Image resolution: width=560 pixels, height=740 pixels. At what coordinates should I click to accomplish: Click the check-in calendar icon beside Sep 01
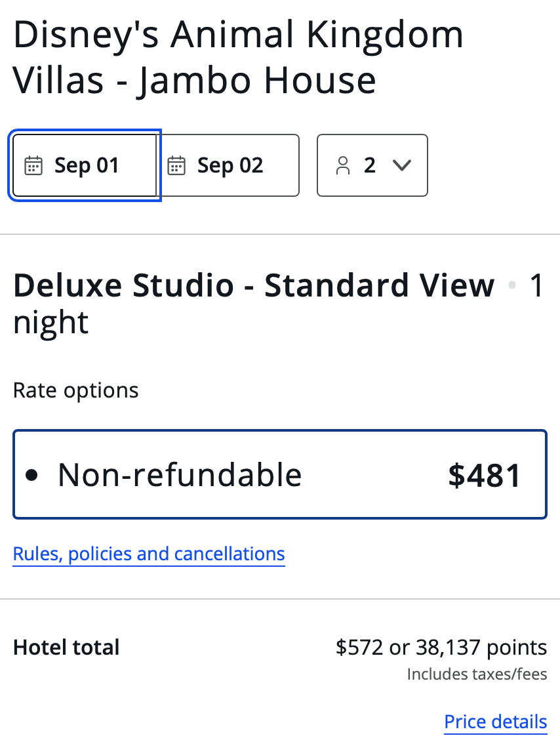pyautogui.click(x=33, y=165)
